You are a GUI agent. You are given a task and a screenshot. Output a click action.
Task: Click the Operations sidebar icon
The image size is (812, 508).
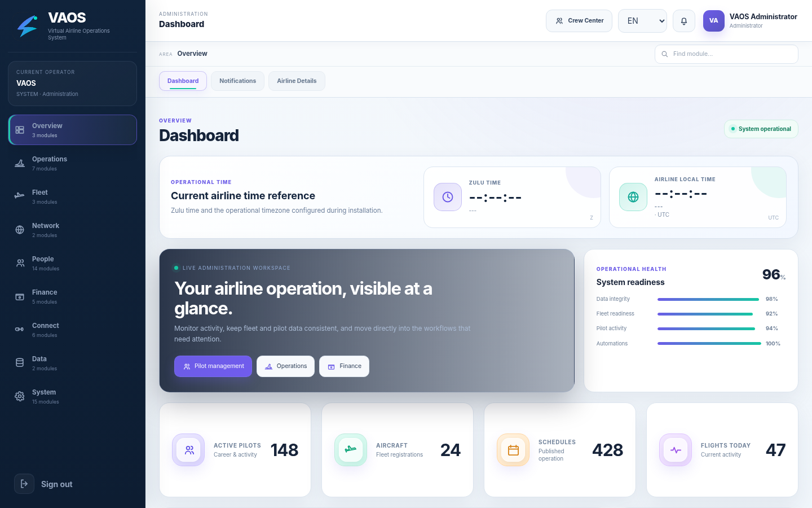tap(20, 163)
